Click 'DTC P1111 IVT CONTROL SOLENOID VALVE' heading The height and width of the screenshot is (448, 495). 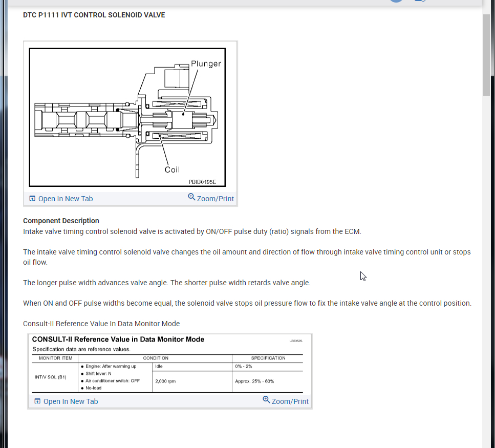94,15
